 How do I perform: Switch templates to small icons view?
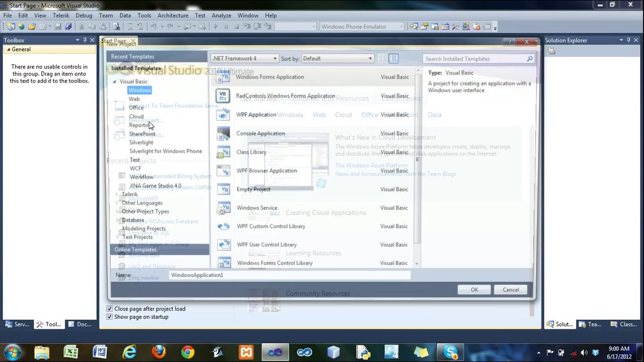pos(382,59)
